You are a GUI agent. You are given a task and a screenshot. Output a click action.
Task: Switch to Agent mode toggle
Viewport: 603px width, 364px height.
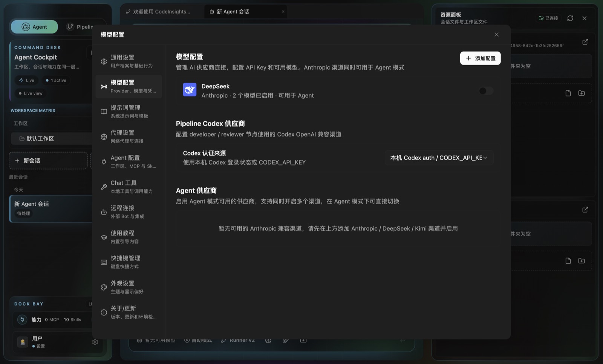[x=34, y=27]
